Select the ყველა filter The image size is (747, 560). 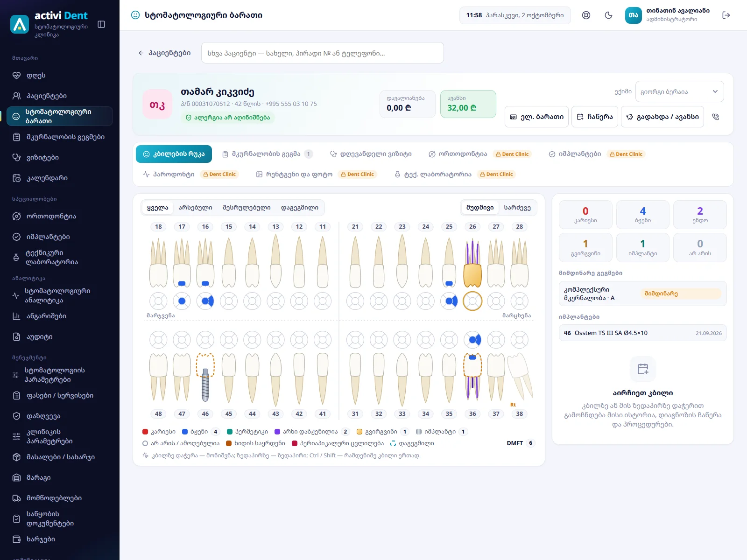(x=157, y=208)
